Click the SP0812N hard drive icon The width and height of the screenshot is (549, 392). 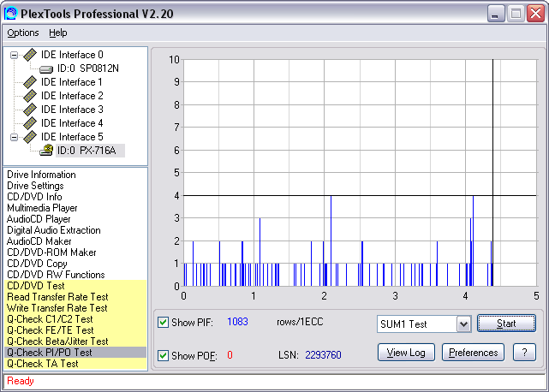pyautogui.click(x=46, y=69)
